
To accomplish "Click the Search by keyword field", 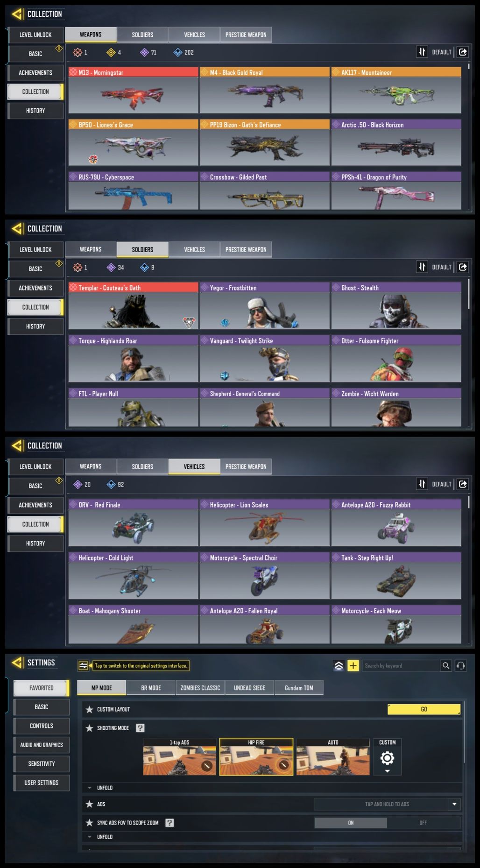I will point(401,666).
